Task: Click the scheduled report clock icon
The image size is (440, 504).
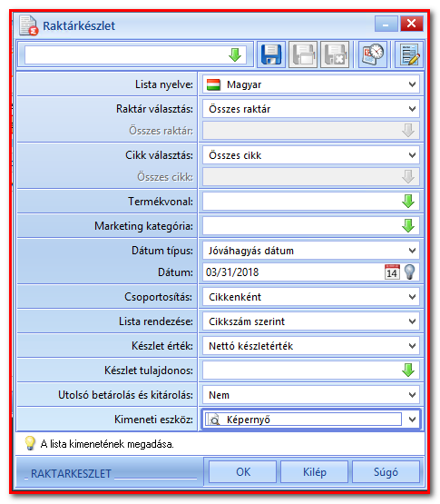Action: click(373, 54)
